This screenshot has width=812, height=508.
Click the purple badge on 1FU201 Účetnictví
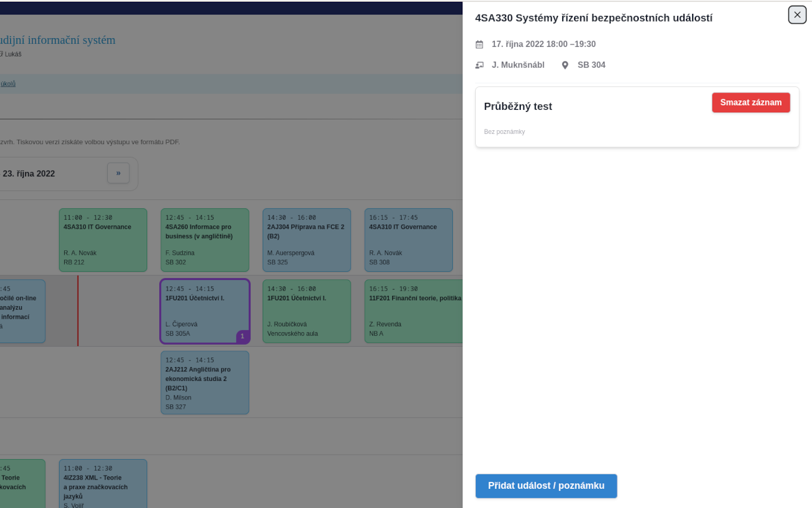242,337
